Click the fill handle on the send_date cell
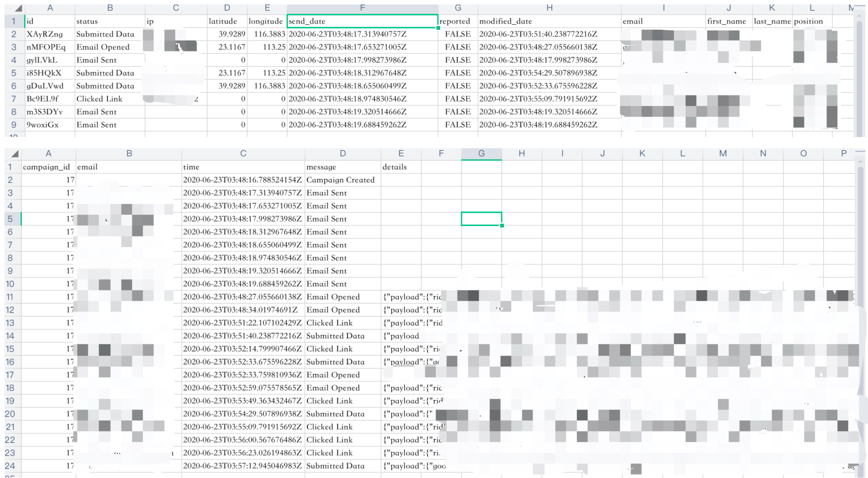Viewport: 868px width, 478px height. point(438,28)
